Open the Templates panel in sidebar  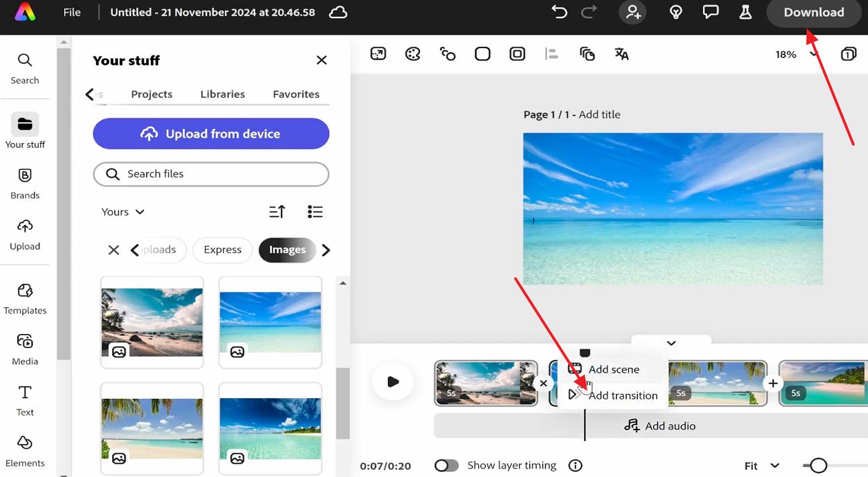pos(25,297)
